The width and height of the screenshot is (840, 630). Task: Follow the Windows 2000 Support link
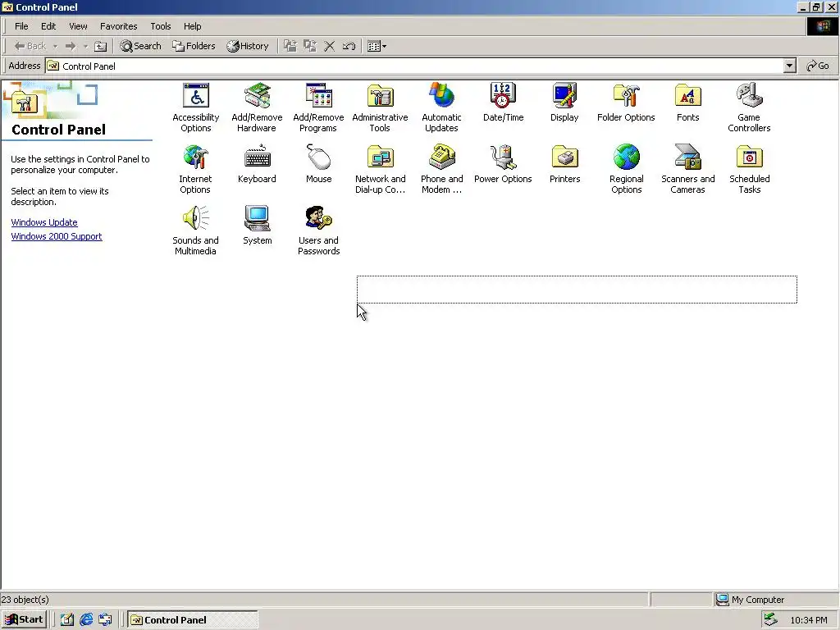(x=57, y=236)
